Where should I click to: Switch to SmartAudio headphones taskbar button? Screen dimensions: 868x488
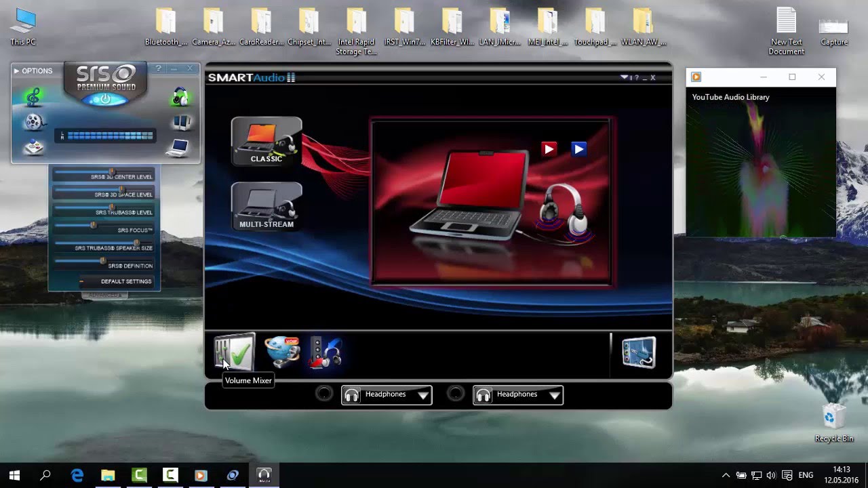coord(264,475)
